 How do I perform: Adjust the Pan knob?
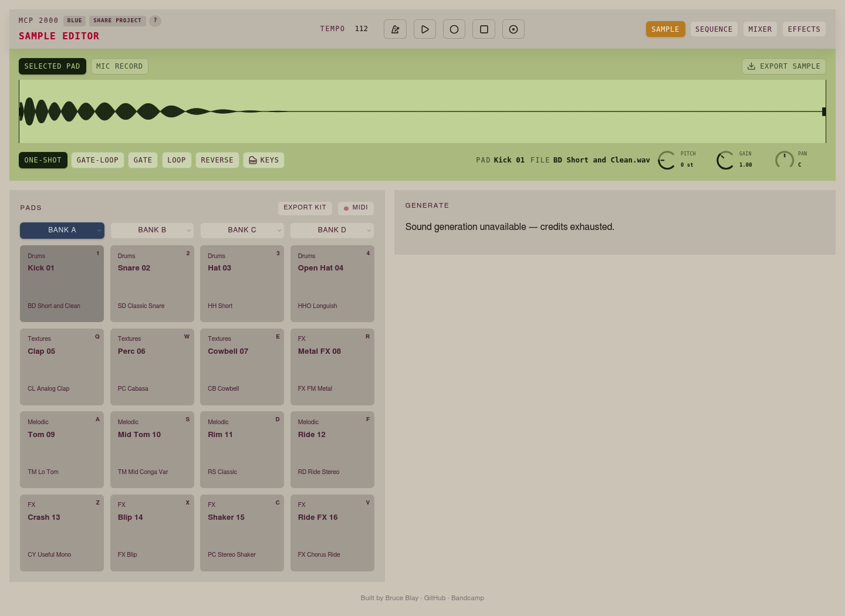click(785, 160)
